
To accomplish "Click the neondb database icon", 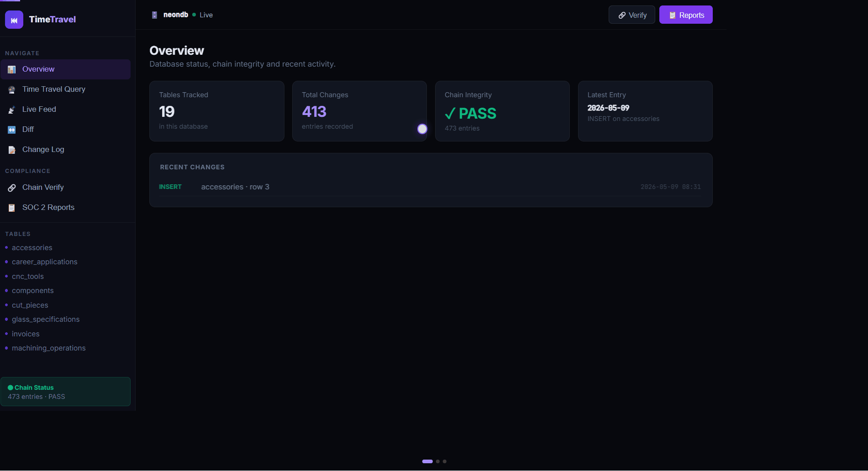I will [154, 15].
